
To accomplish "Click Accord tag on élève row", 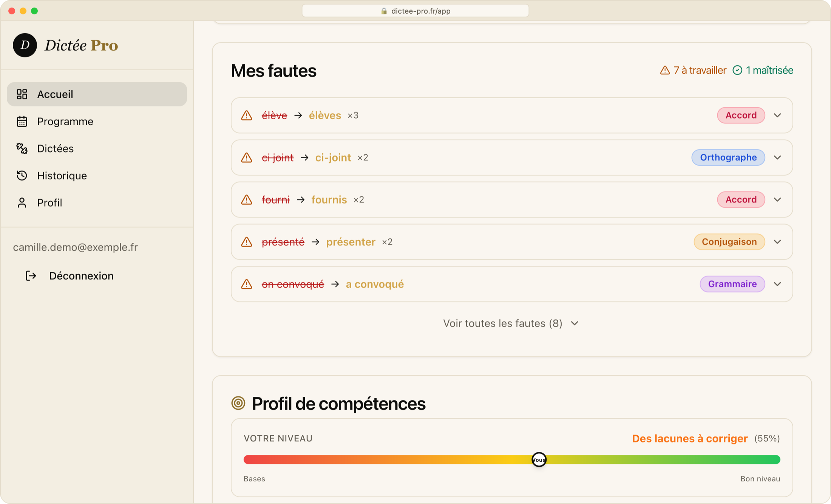I will tap(741, 115).
